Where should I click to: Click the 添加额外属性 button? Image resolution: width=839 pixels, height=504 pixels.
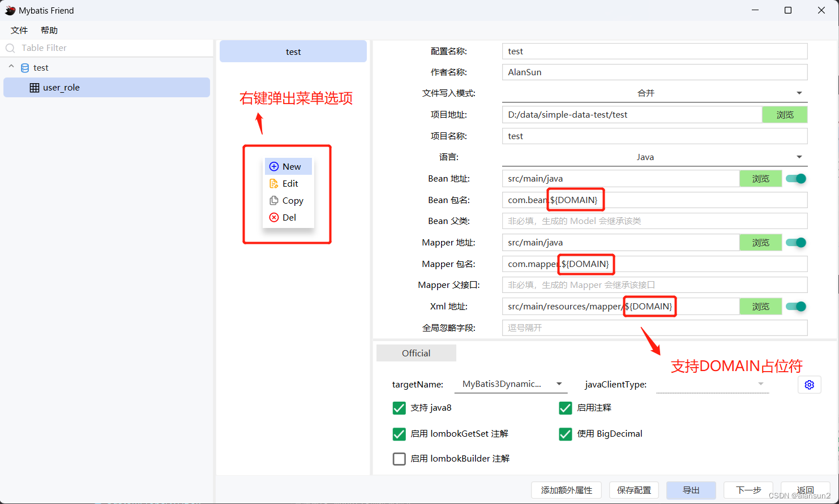point(567,490)
